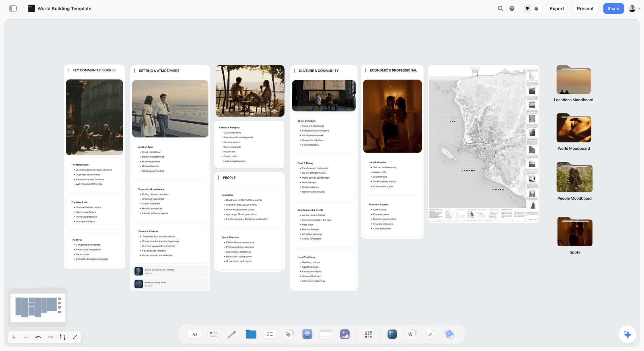
Task: Click the Food & Dining card title
Action: tap(305, 163)
